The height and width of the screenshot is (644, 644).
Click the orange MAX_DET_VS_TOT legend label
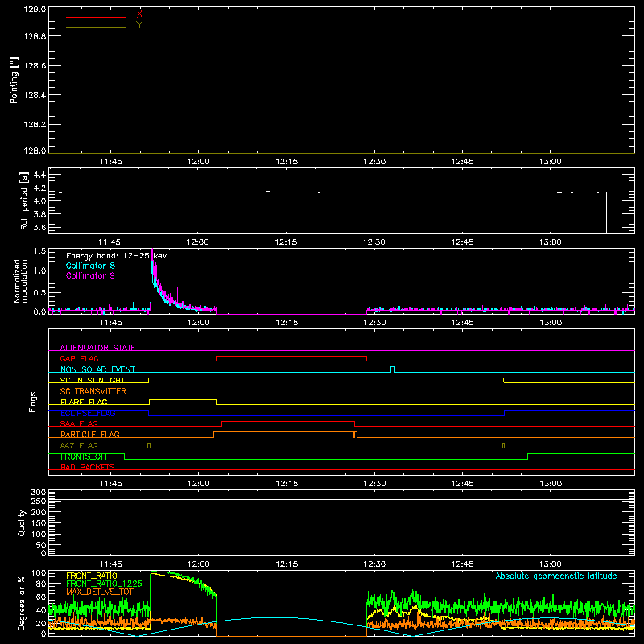(x=100, y=592)
